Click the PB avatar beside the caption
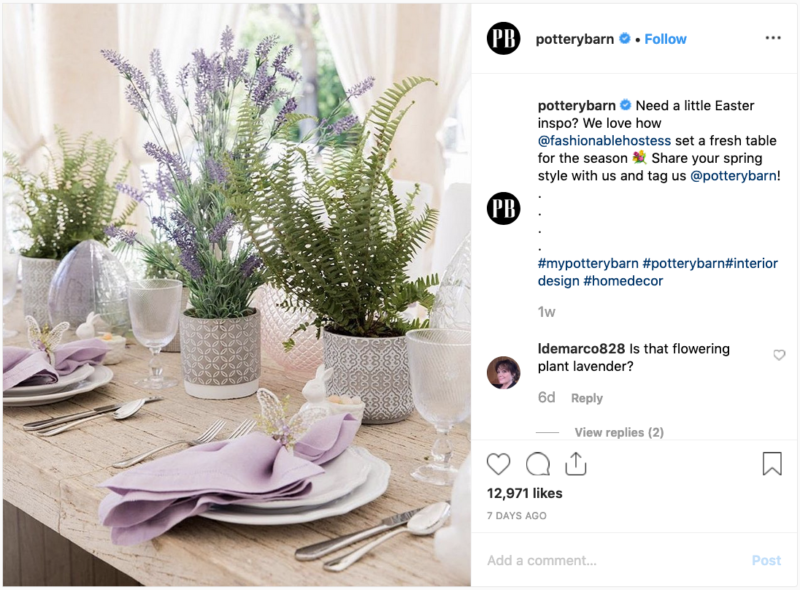This screenshot has height=590, width=800. click(x=504, y=208)
